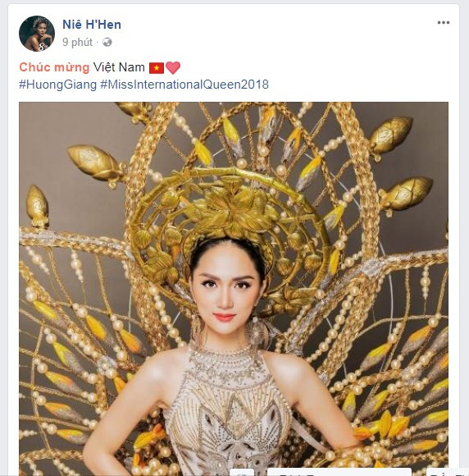Open the small chat icon tab at bottom

pyautogui.click(x=242, y=473)
